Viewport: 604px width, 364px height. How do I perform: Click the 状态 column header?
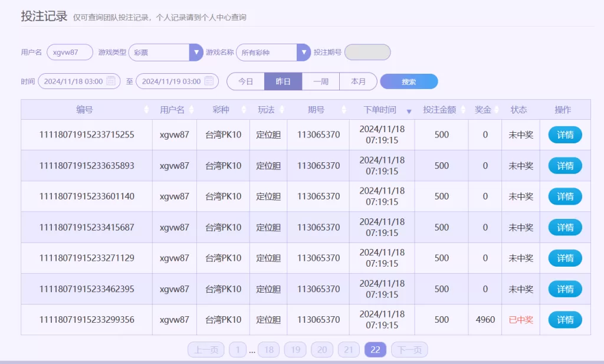[518, 110]
